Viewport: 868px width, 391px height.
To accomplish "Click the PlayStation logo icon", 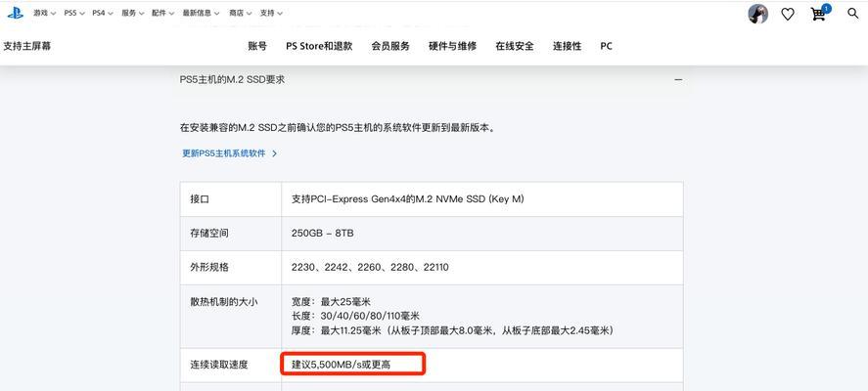I will [x=15, y=13].
